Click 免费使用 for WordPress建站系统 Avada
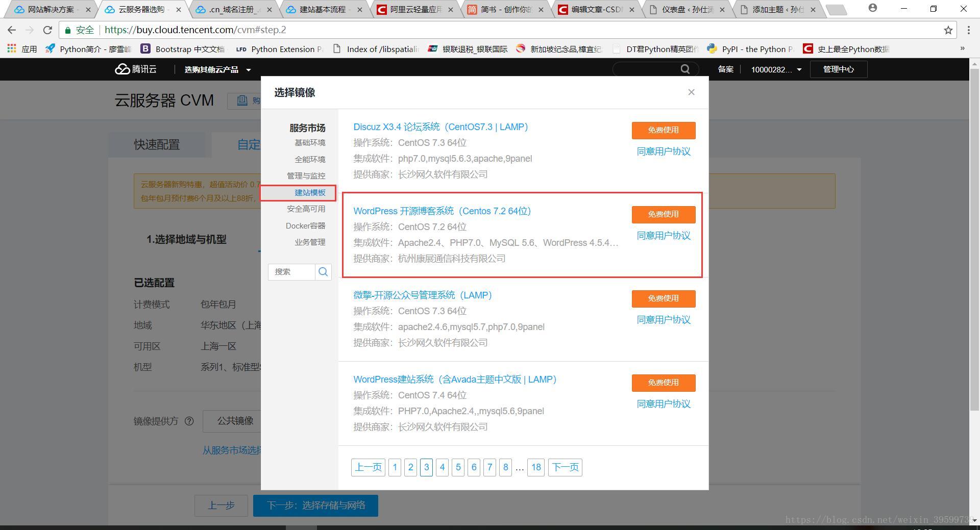This screenshot has width=980, height=530. (664, 383)
